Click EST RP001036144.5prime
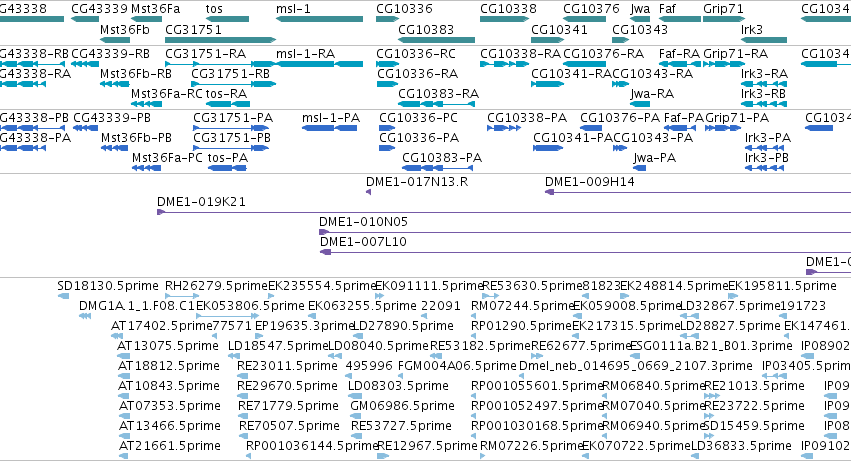The width and height of the screenshot is (851, 461). coord(312,446)
